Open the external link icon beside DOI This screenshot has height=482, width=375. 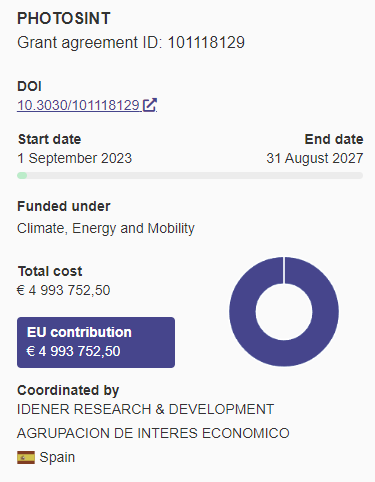(149, 105)
